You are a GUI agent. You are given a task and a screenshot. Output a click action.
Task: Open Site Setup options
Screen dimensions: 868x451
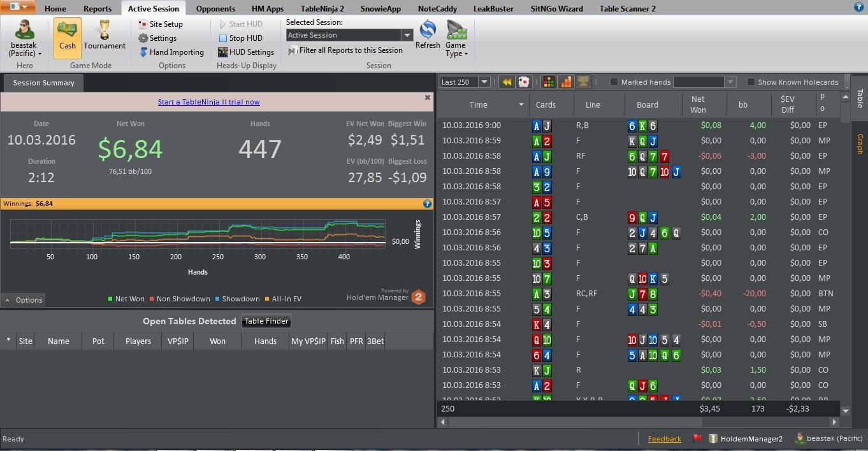point(161,24)
